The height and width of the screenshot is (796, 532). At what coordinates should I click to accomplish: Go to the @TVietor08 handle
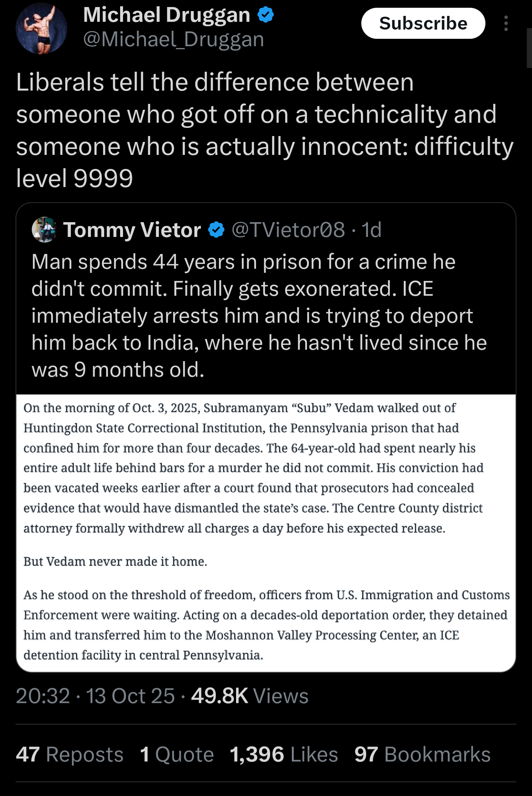(x=288, y=230)
